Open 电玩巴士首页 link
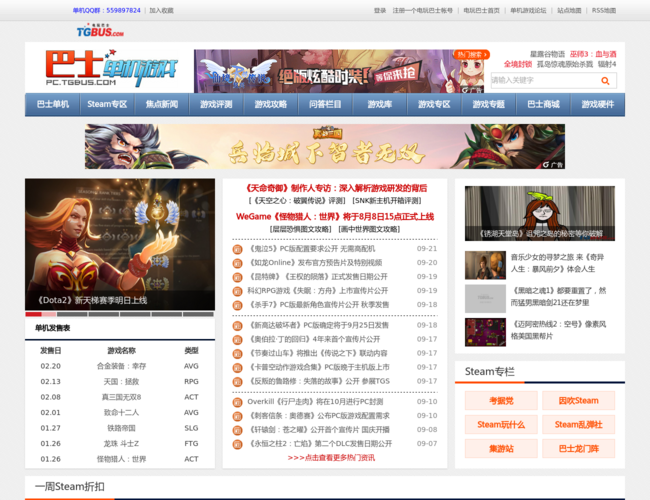 click(481, 10)
